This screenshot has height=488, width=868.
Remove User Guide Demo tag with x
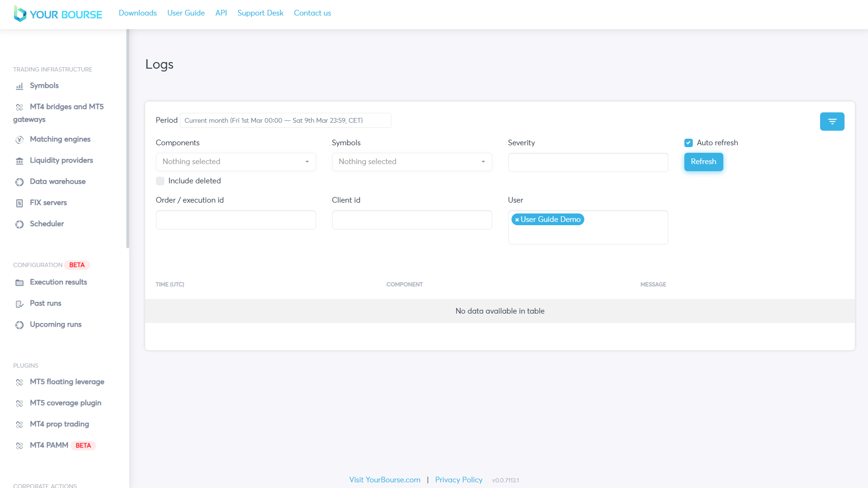pyautogui.click(x=517, y=220)
